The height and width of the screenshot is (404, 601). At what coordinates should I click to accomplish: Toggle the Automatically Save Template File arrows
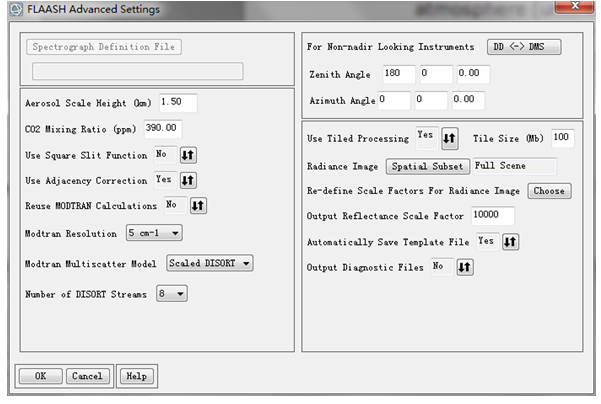click(510, 242)
